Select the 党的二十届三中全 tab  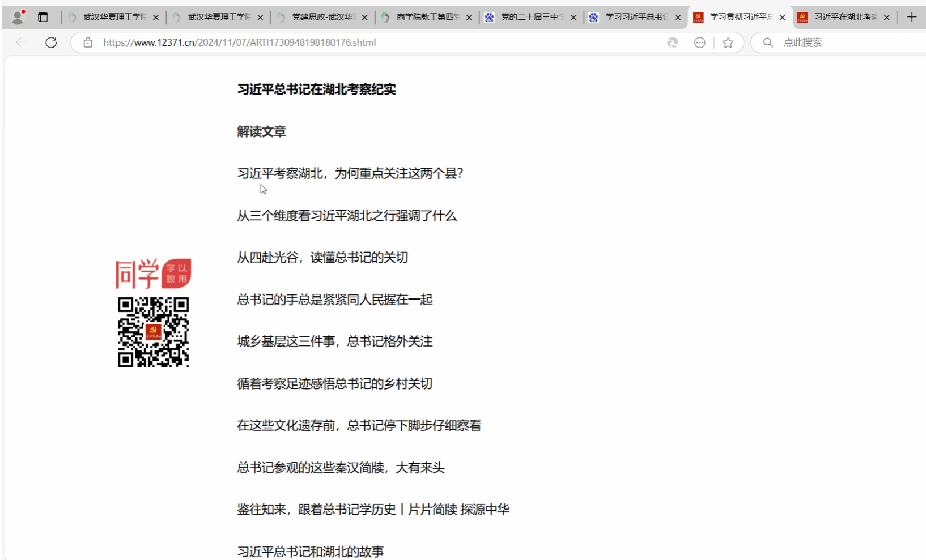[x=531, y=17]
